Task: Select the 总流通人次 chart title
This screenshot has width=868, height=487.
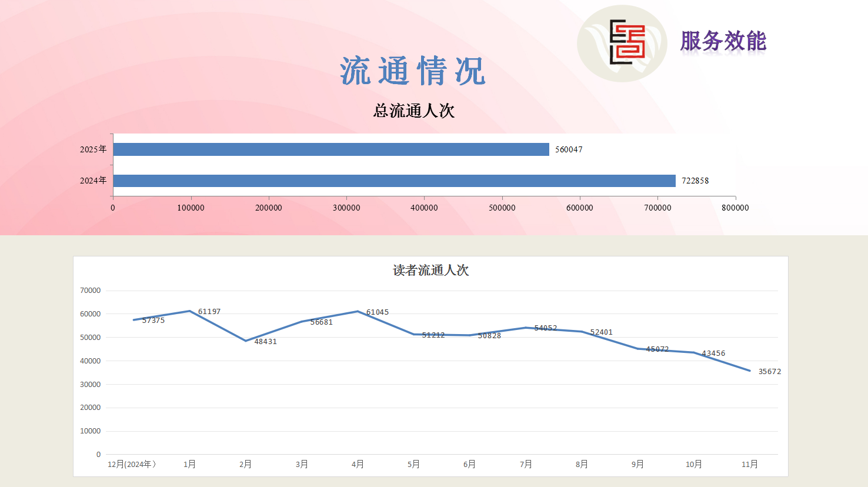Action: click(x=413, y=111)
